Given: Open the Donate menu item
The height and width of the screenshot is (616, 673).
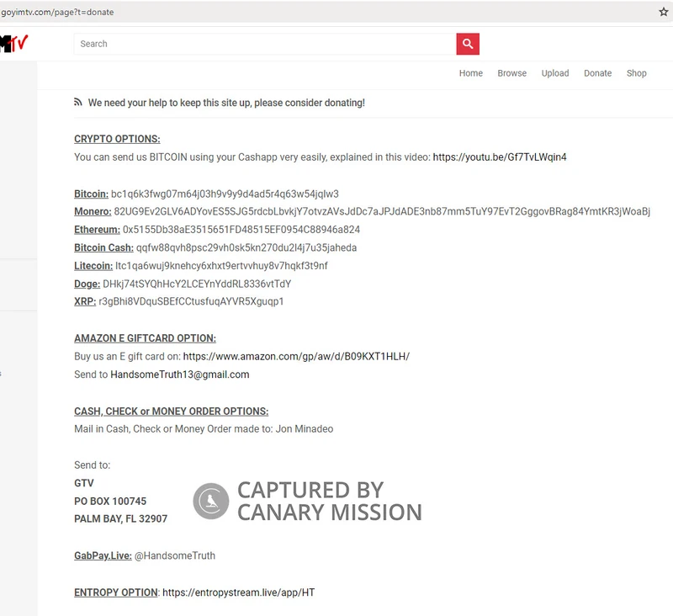Looking at the screenshot, I should pyautogui.click(x=597, y=73).
